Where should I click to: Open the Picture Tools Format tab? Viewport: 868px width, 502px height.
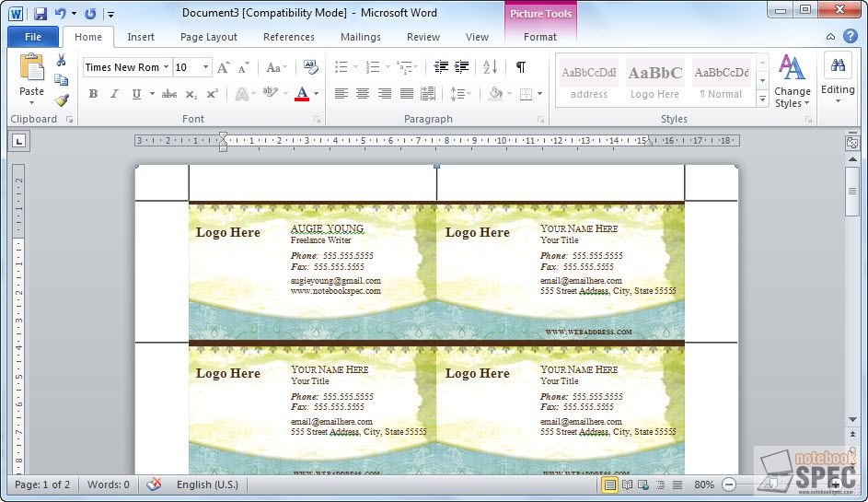pos(539,37)
